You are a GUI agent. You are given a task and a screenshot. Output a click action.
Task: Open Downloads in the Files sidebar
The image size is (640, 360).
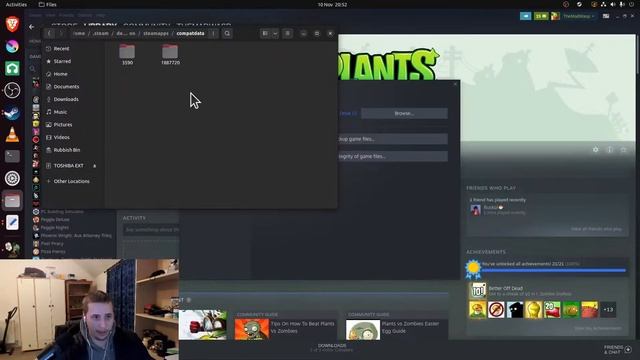pyautogui.click(x=73, y=99)
